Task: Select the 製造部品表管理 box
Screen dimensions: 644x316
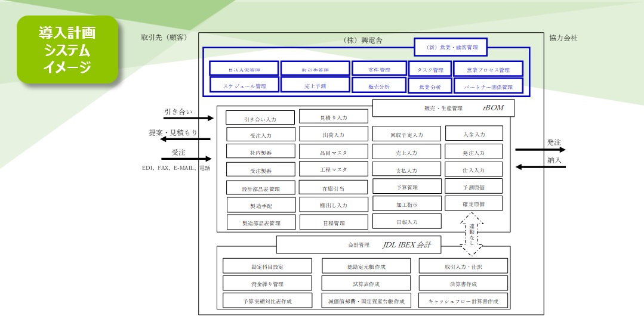Action: (260, 223)
